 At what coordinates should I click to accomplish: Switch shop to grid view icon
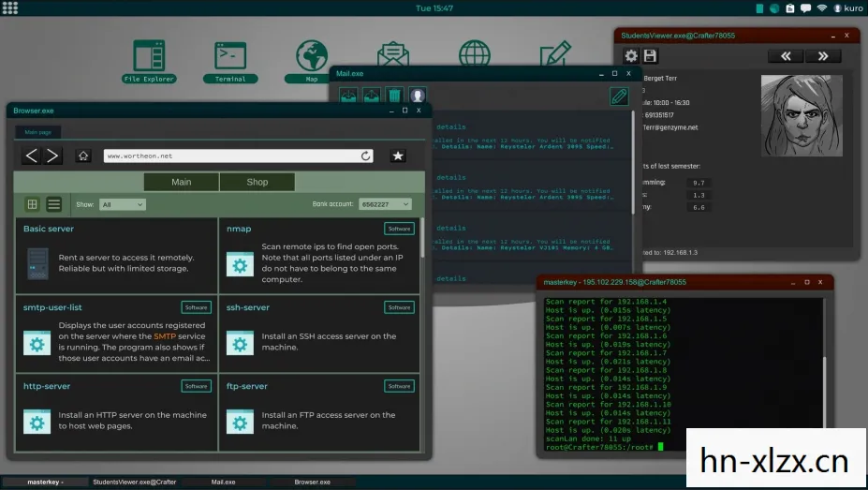point(32,204)
